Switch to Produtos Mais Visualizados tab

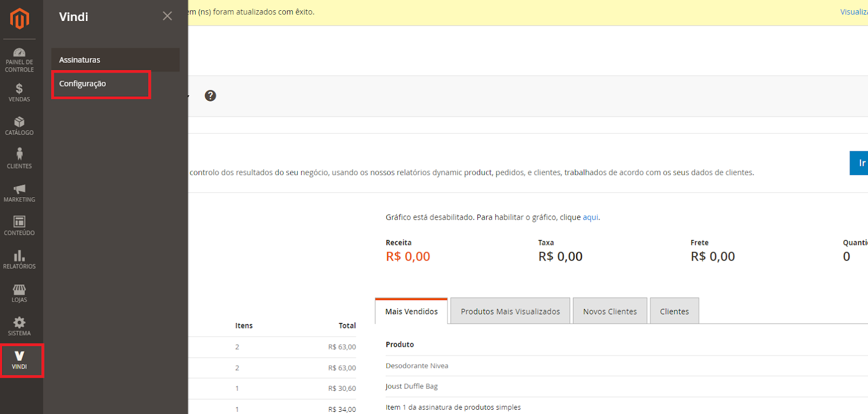pyautogui.click(x=510, y=312)
